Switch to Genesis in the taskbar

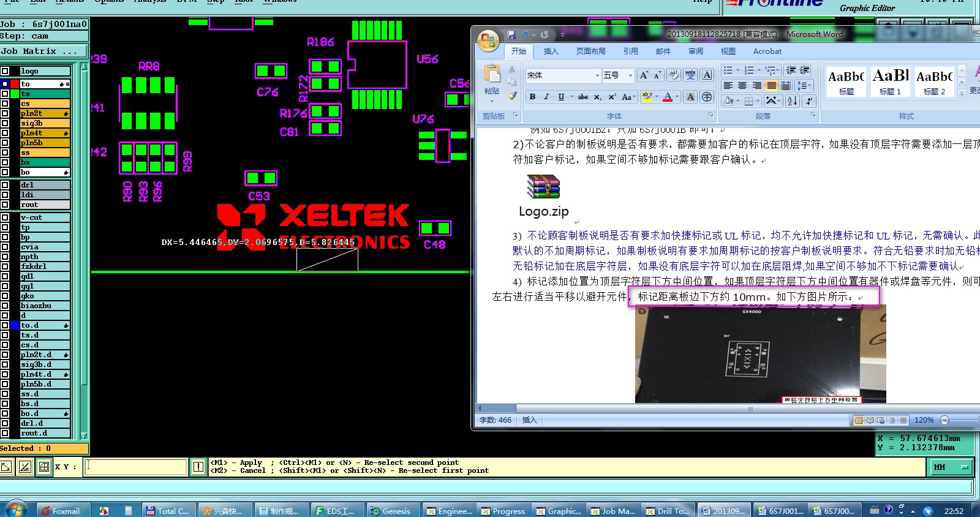coord(393,510)
